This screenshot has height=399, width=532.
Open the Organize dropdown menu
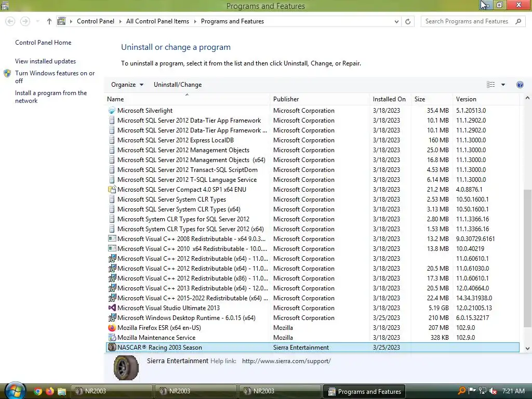(127, 85)
